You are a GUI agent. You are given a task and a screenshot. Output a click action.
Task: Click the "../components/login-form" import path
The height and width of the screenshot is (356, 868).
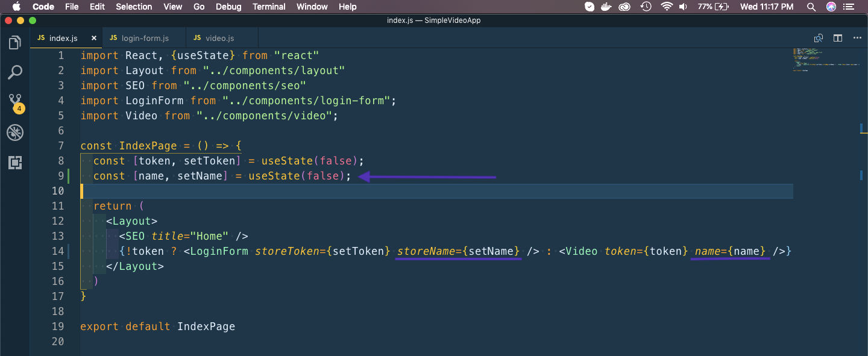tap(306, 101)
